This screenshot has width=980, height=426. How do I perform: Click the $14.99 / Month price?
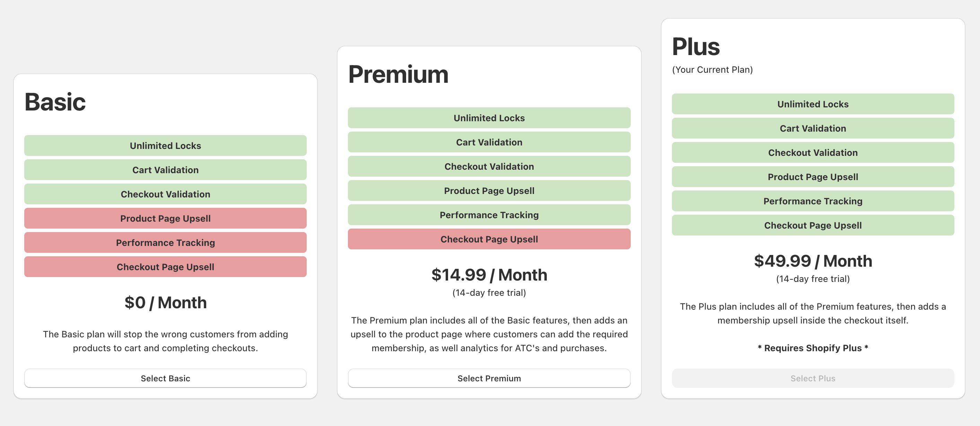489,275
